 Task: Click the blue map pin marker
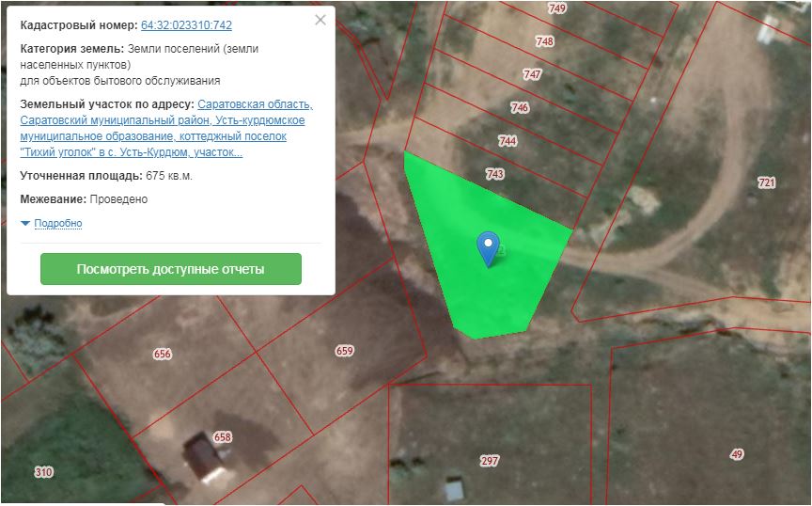pyautogui.click(x=488, y=249)
